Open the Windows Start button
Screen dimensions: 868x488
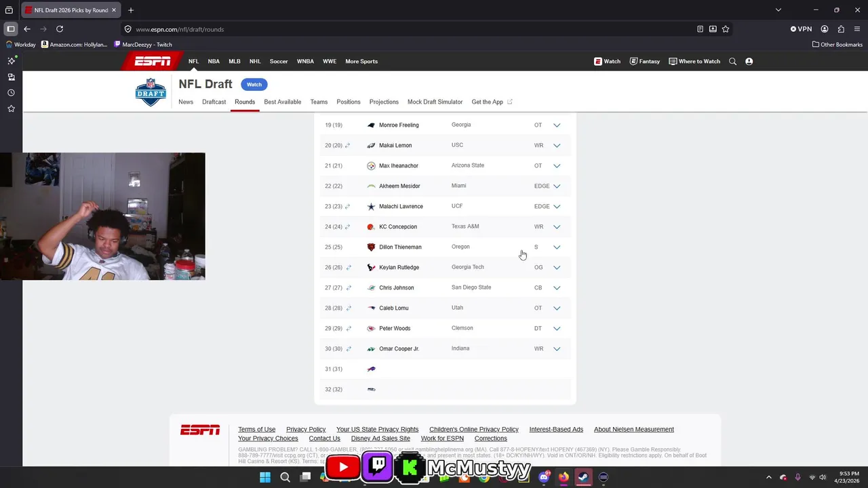264,477
